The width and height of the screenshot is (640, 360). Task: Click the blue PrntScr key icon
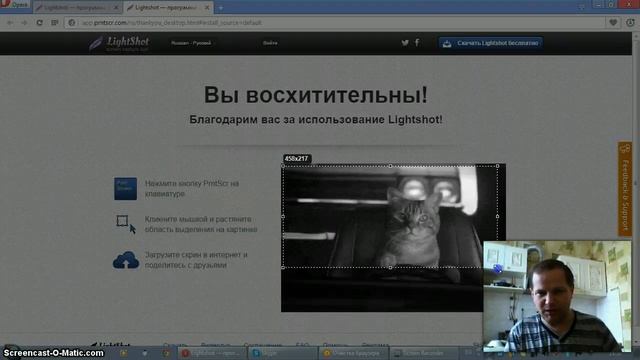click(125, 189)
